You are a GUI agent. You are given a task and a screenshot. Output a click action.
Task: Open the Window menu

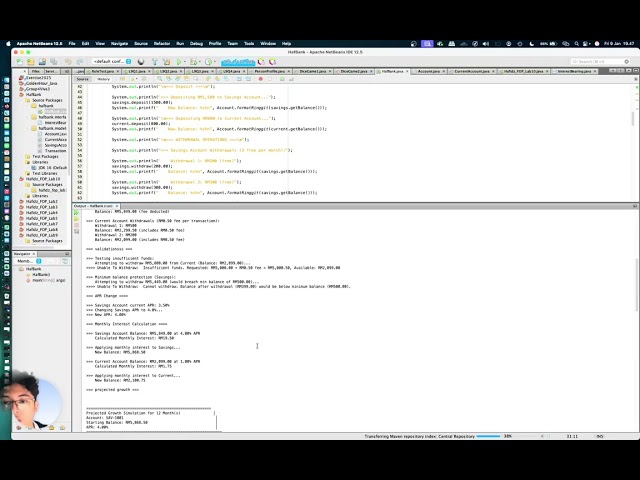pos(268,44)
